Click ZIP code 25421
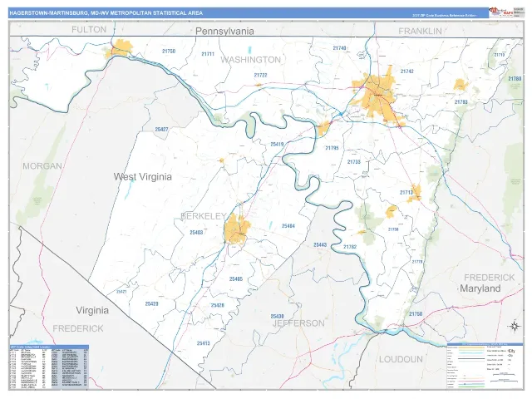The width and height of the screenshot is (532, 399). click(121, 292)
